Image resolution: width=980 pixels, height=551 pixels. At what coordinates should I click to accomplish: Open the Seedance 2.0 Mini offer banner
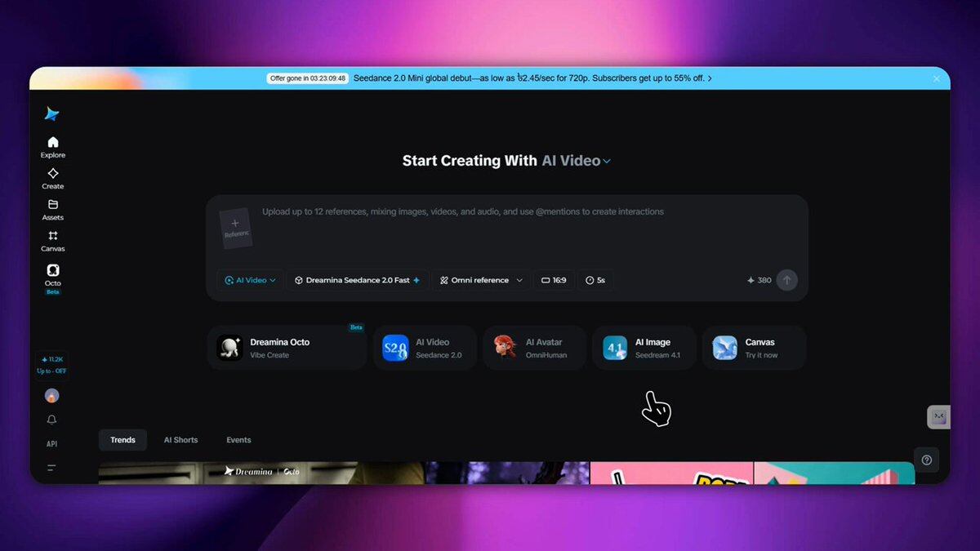[x=532, y=78]
